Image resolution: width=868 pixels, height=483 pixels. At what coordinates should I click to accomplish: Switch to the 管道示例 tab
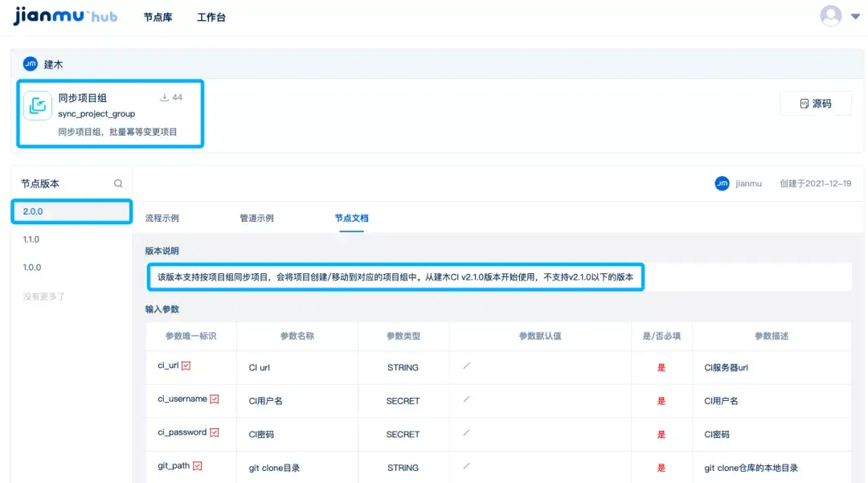(256, 218)
